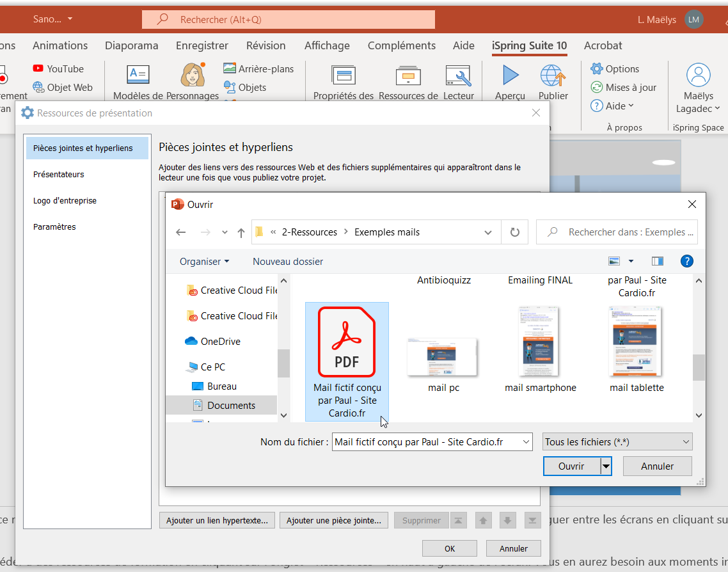Expand the Ouvrir button split arrow
The width and height of the screenshot is (728, 572).
click(605, 466)
